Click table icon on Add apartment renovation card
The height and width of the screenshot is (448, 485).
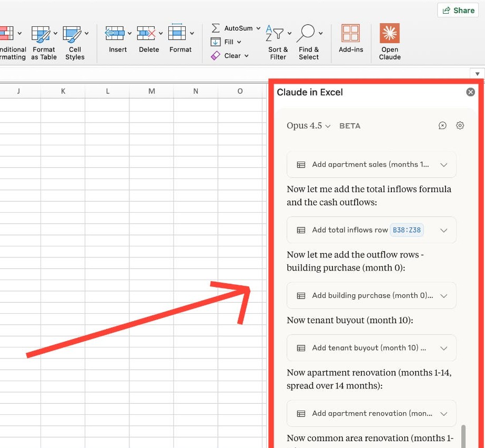pyautogui.click(x=301, y=414)
